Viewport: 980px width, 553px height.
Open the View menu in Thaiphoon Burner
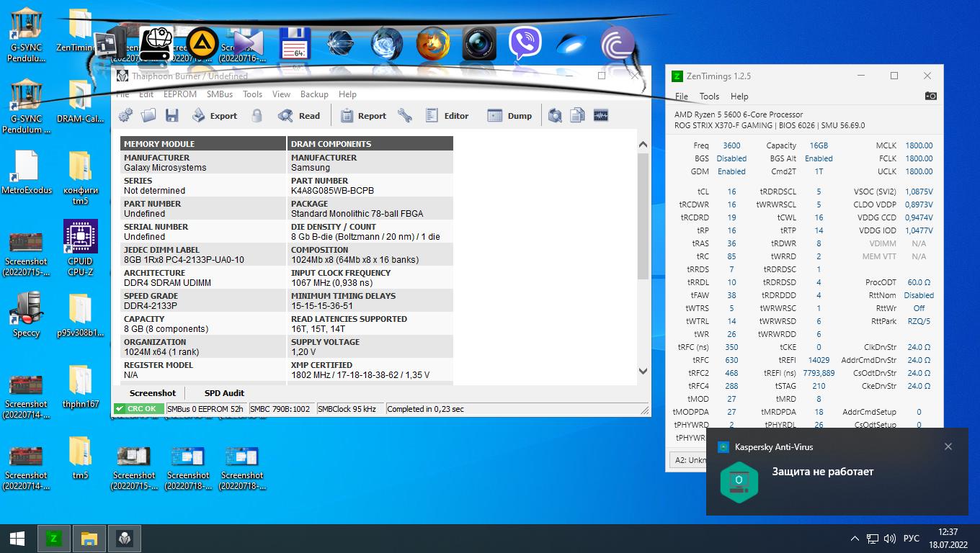point(281,94)
